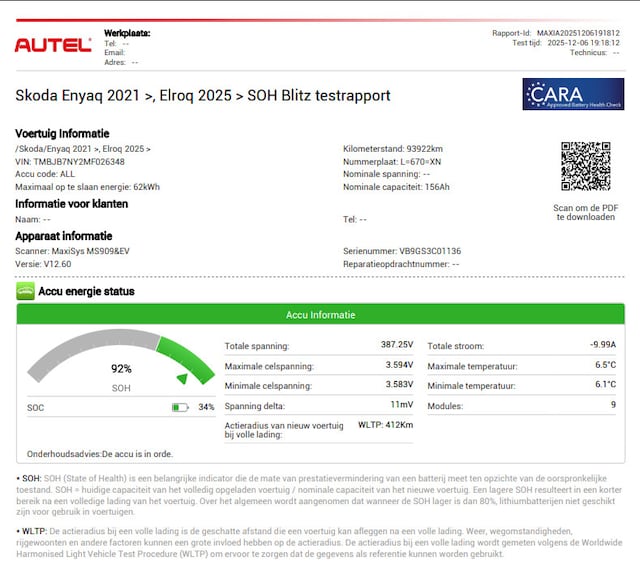Click the green pointer arrow on SOH gauge
This screenshot has height=561, width=640.
pyautogui.click(x=181, y=378)
